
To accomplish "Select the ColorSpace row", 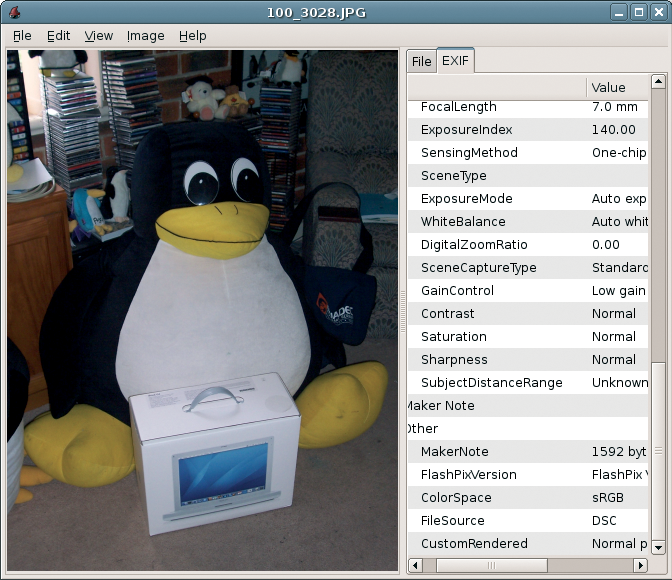I will 528,498.
